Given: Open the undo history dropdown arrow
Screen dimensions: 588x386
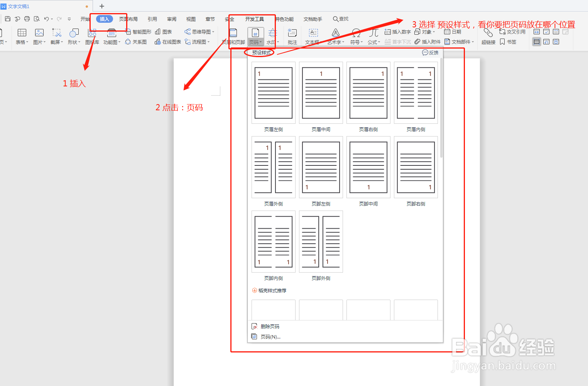Looking at the screenshot, I should point(52,19).
